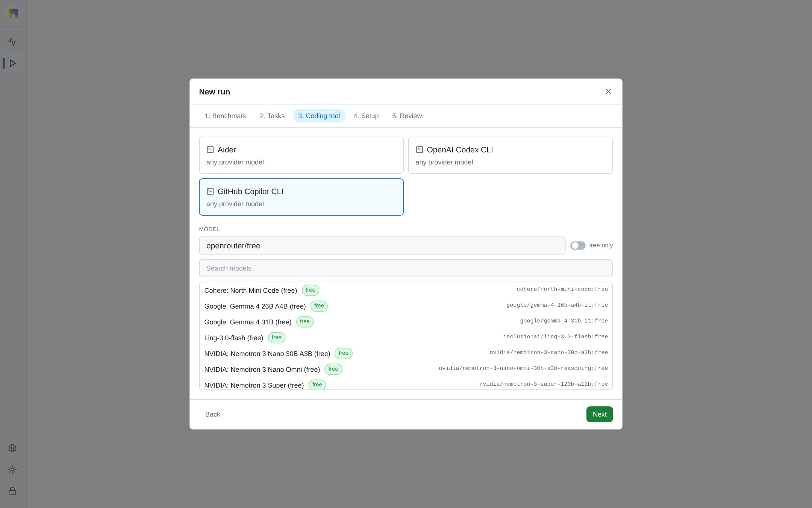Click the lock icon in sidebar
812x508 pixels.
point(12,491)
